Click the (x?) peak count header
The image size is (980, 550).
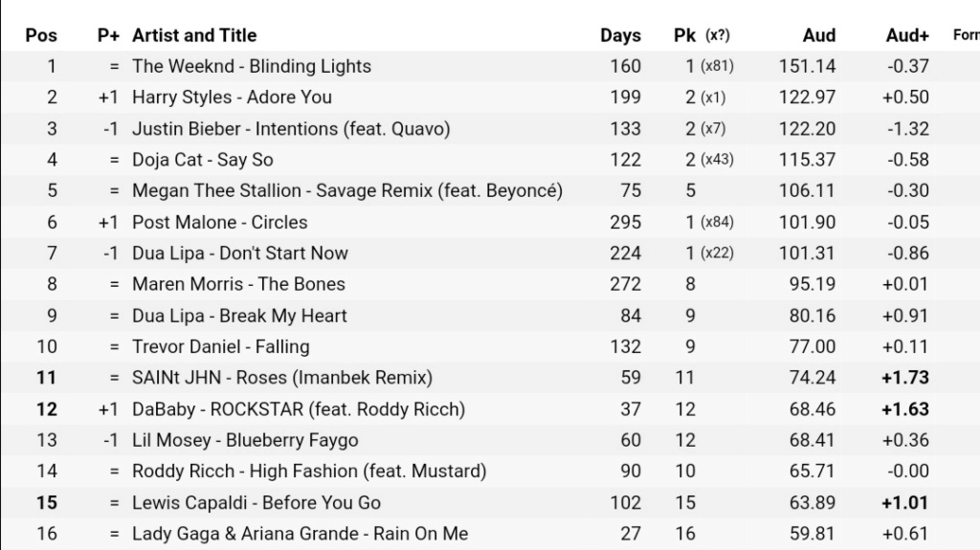718,35
